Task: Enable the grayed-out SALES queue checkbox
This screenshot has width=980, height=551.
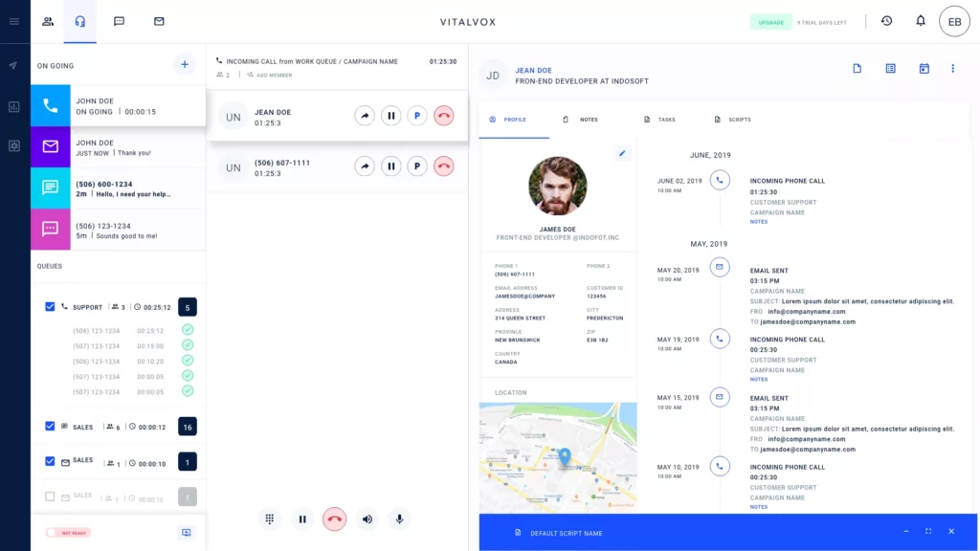Action: tap(48, 496)
